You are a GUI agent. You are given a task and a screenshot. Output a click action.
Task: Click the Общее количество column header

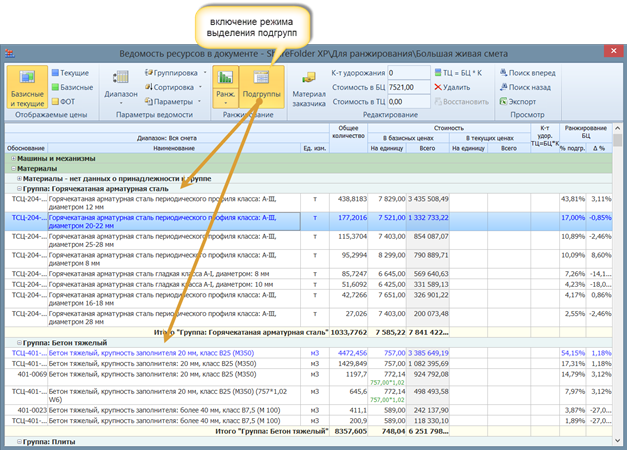pos(348,137)
